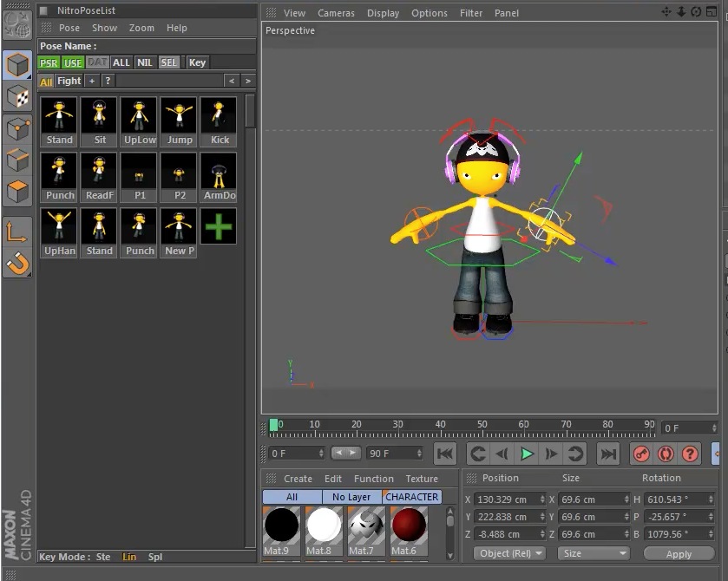Click the loop playback cycle icon
The height and width of the screenshot is (581, 728).
(x=575, y=453)
